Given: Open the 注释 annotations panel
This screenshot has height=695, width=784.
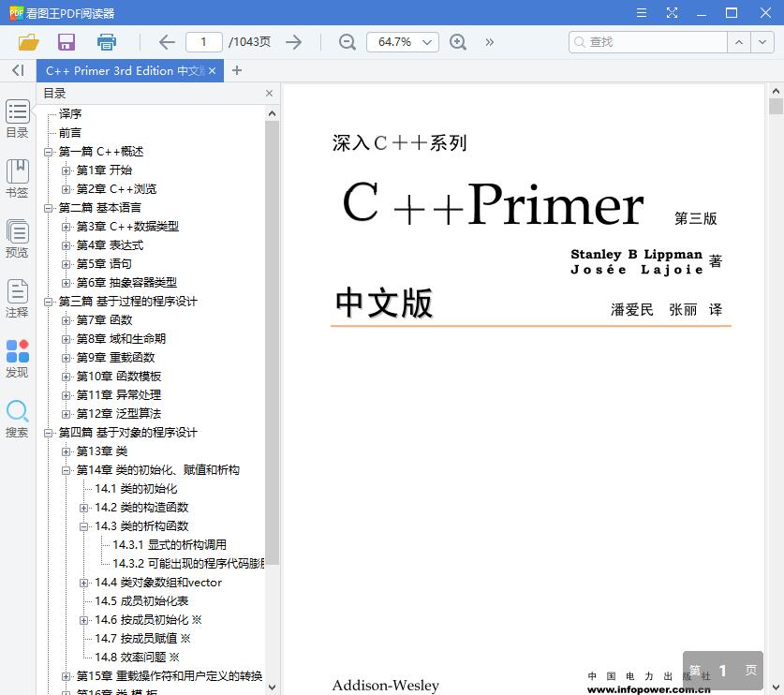Looking at the screenshot, I should tap(18, 299).
